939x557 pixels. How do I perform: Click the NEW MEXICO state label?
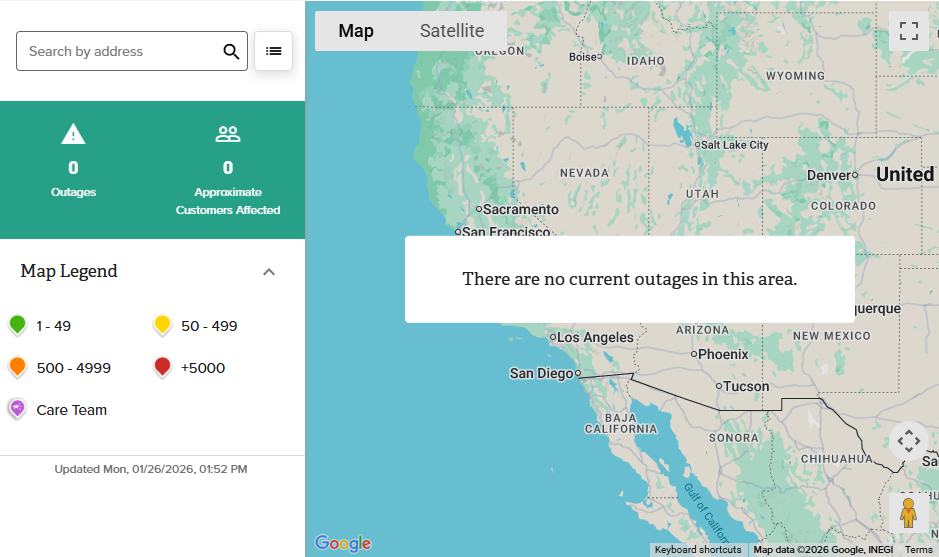(832, 336)
